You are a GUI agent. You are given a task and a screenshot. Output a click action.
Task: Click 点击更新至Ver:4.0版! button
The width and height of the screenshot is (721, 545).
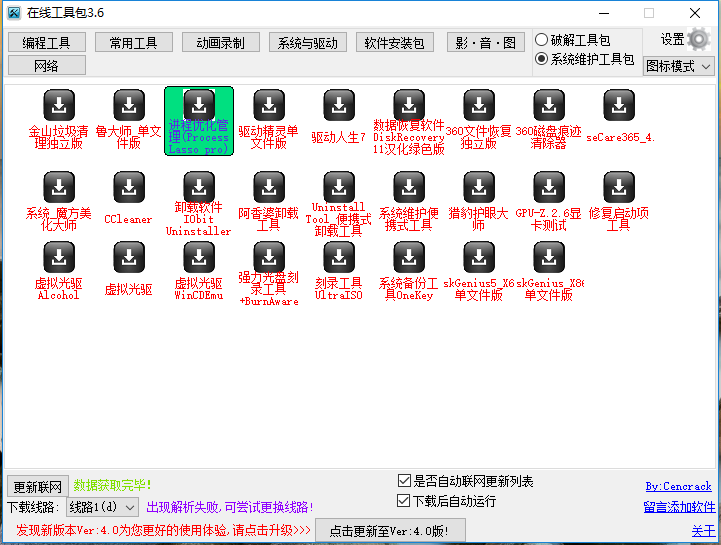tap(390, 531)
